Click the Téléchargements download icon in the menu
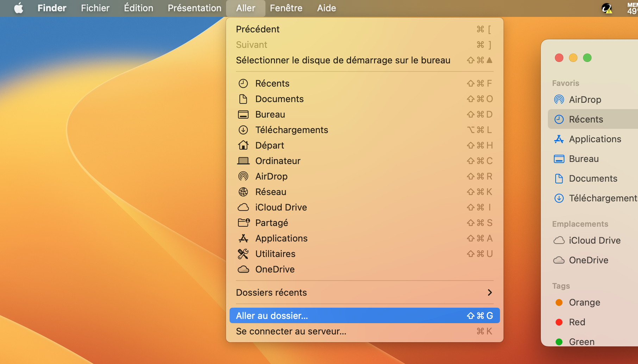This screenshot has width=638, height=364. point(243,130)
